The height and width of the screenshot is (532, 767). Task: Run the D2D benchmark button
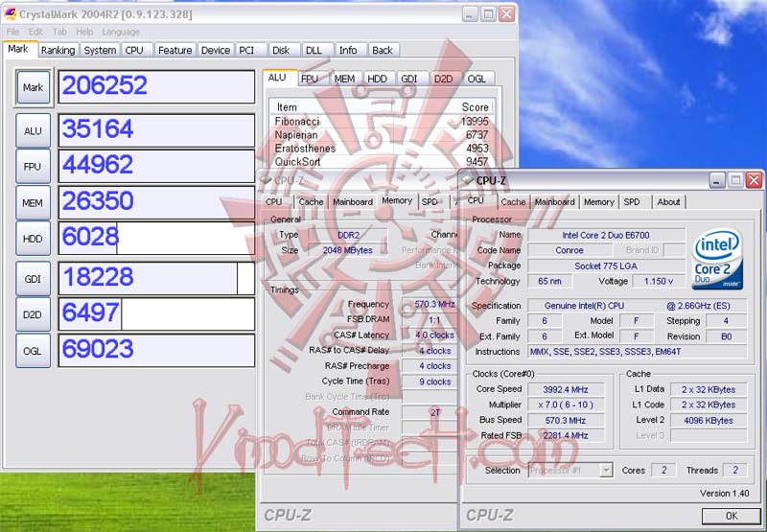coord(33,314)
